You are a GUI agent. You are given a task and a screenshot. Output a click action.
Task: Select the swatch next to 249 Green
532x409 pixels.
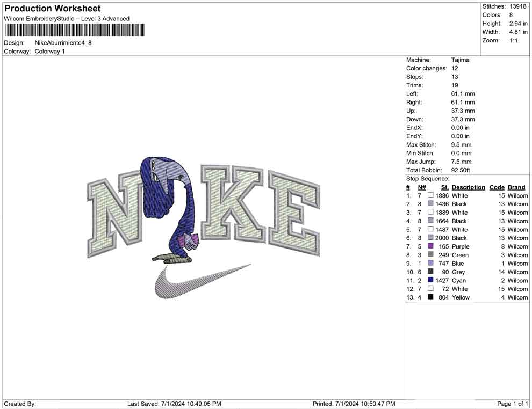pyautogui.click(x=430, y=254)
